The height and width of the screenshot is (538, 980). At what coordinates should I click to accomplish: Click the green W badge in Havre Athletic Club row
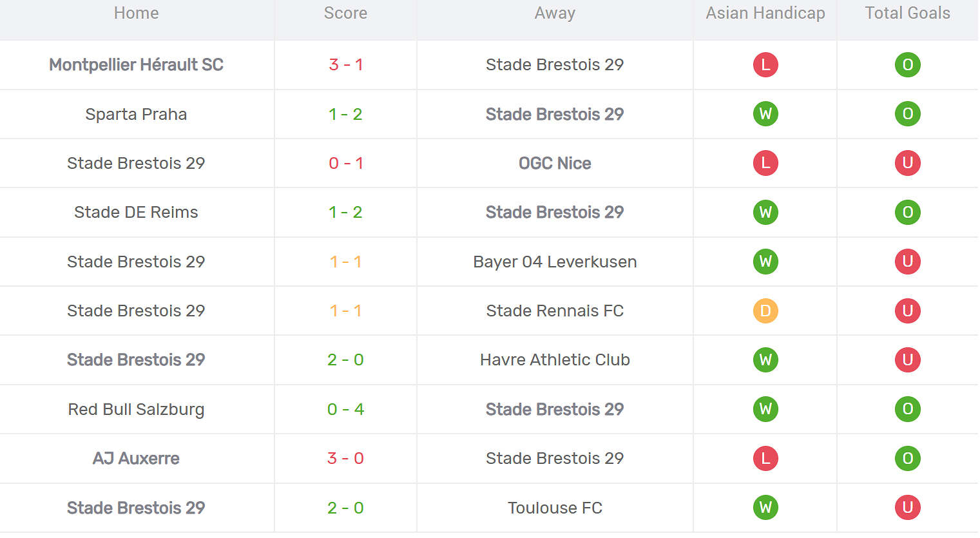pyautogui.click(x=765, y=360)
